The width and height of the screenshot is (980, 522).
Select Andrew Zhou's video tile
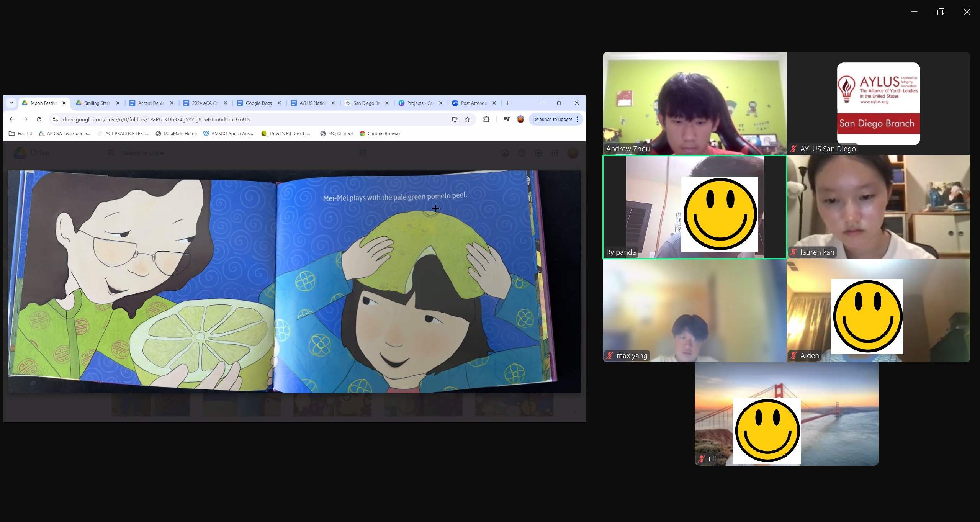(694, 103)
